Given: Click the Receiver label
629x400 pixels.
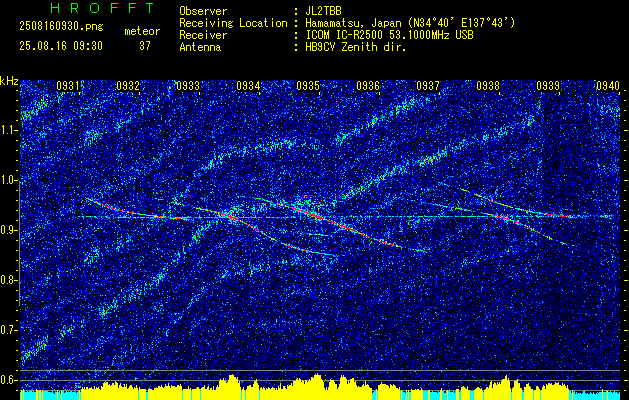Looking at the screenshot, I should click(203, 35).
